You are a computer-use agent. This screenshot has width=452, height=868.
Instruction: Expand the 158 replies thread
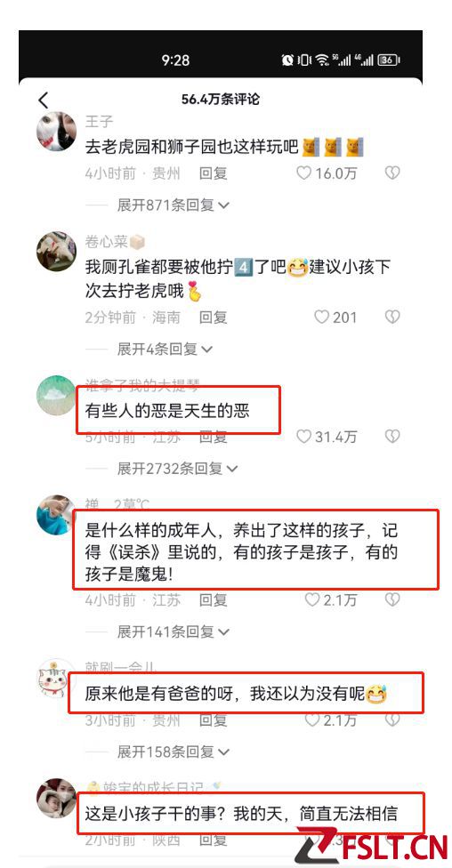pos(173,751)
